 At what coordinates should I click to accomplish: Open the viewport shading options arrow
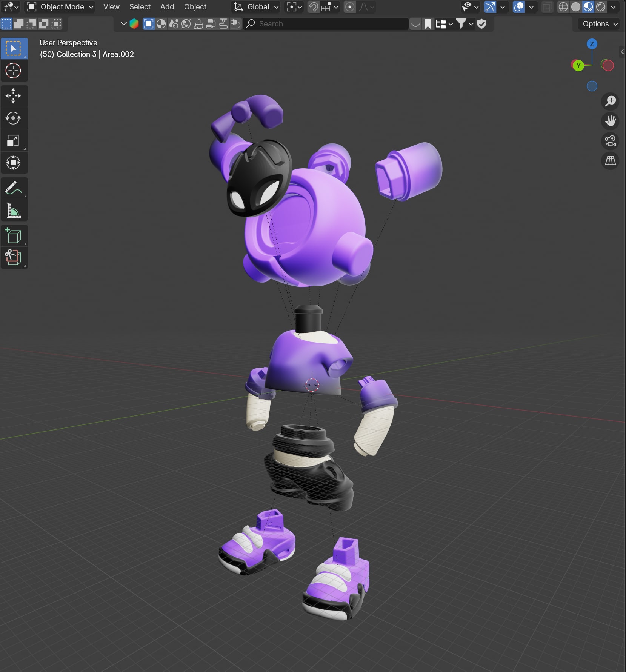(x=613, y=7)
